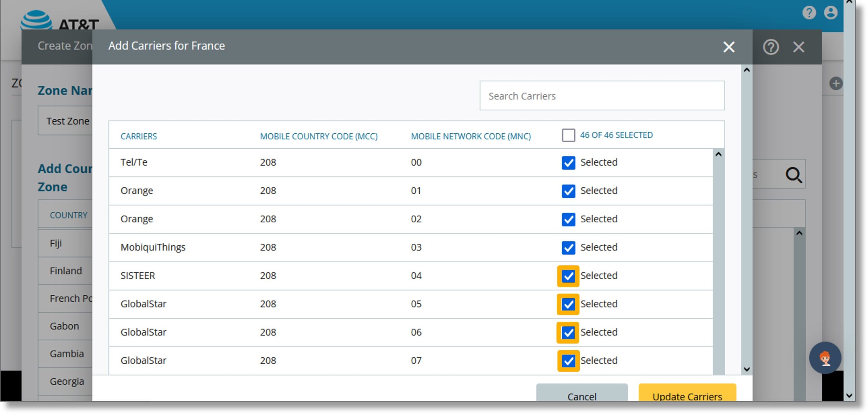The width and height of the screenshot is (868, 414).
Task: Click carrier table scrollbar up arrow
Action: pos(718,154)
